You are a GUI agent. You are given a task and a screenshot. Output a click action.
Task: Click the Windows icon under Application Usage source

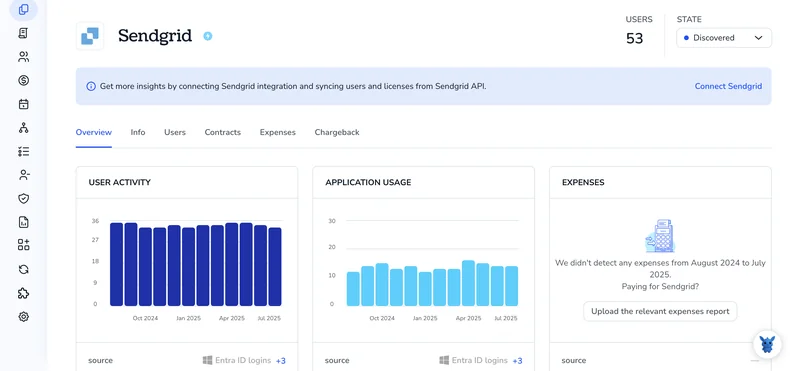[444, 360]
